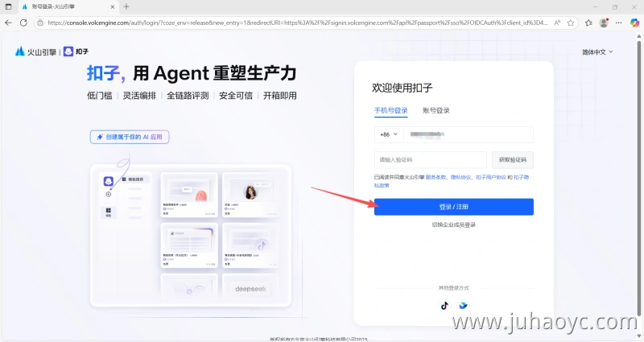Image resolution: width=644 pixels, height=342 pixels.
Task: Bookmark this page with star icon
Action: point(571,23)
